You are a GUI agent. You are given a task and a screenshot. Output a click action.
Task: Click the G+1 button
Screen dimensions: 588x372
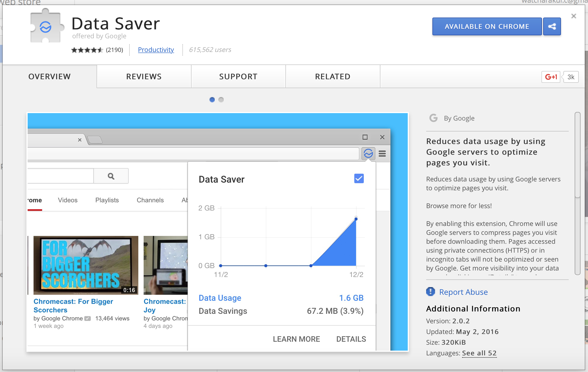tap(551, 77)
